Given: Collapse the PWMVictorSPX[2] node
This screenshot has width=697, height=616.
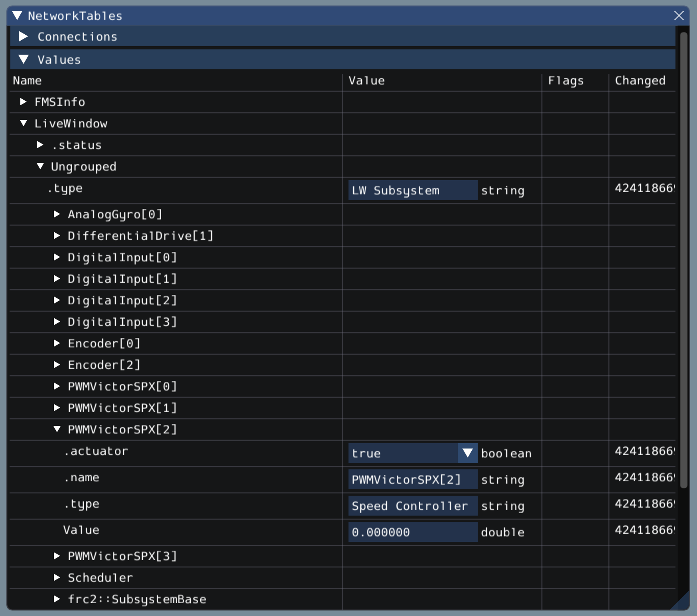Looking at the screenshot, I should click(x=57, y=430).
